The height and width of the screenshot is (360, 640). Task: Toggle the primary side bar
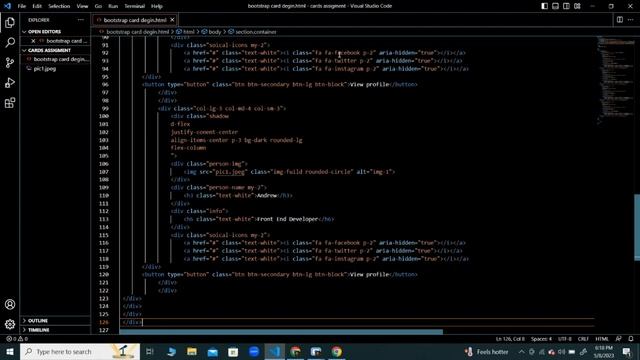(544, 6)
